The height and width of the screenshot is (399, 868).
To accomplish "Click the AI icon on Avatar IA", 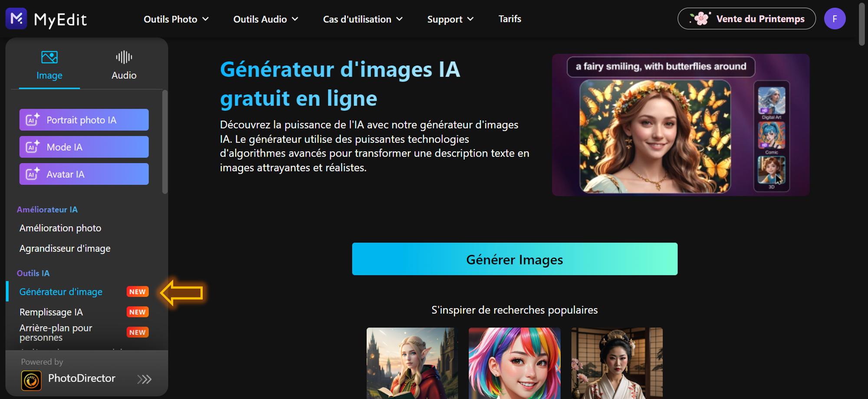I will tap(32, 174).
